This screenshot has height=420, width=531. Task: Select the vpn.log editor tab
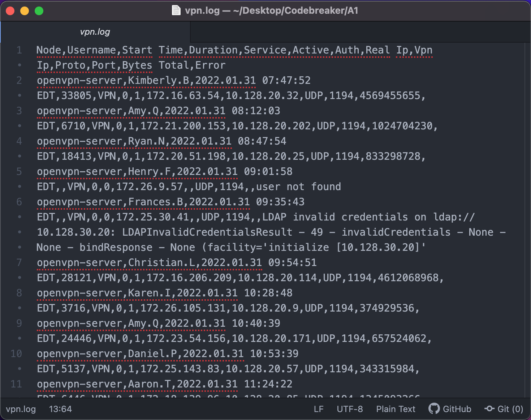(95, 32)
